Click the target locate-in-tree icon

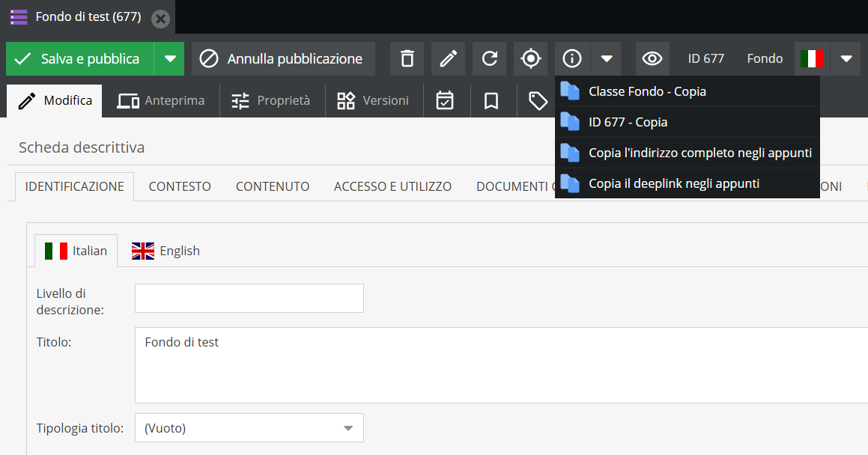click(530, 58)
